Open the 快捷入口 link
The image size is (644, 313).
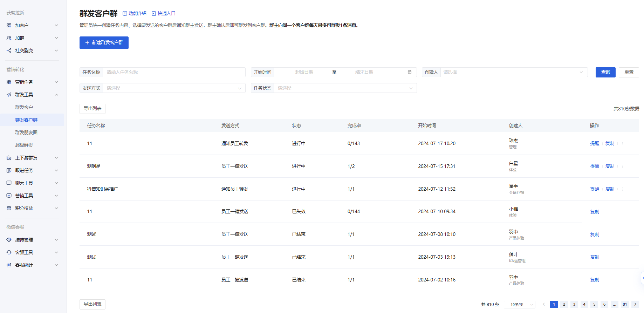pos(163,13)
